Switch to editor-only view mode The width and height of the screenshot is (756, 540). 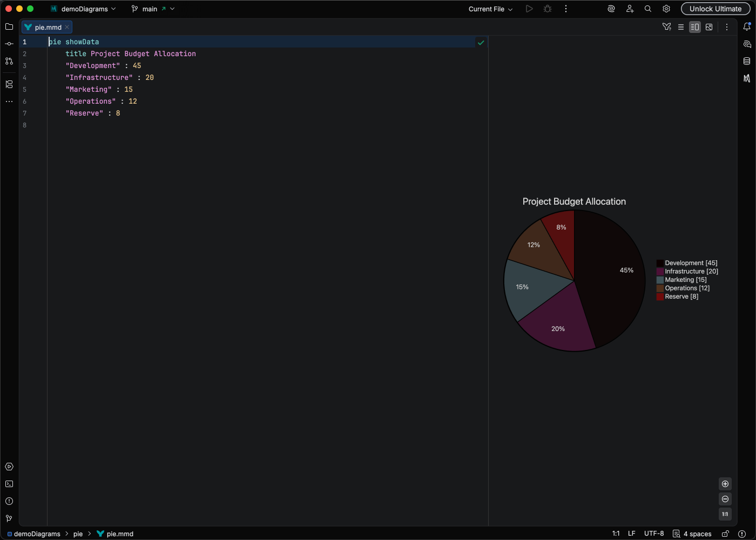(x=681, y=27)
